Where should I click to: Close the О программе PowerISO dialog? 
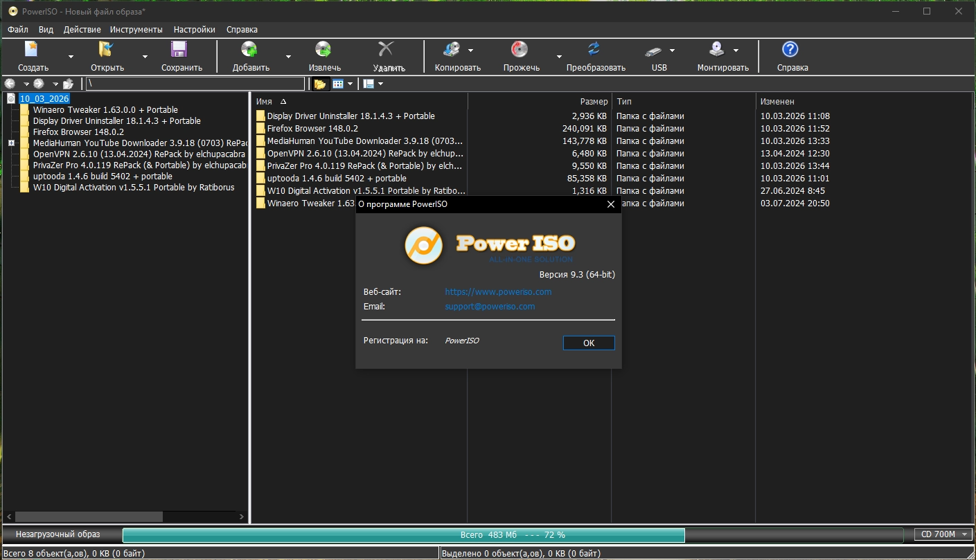click(x=611, y=204)
